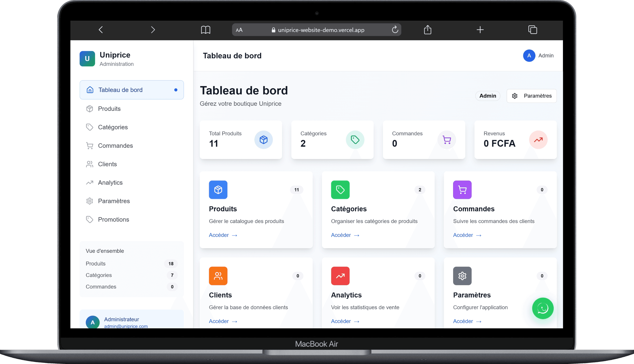Click the Produits count 18 in overview
Image resolution: width=634 pixels, height=364 pixels.
[x=171, y=264]
